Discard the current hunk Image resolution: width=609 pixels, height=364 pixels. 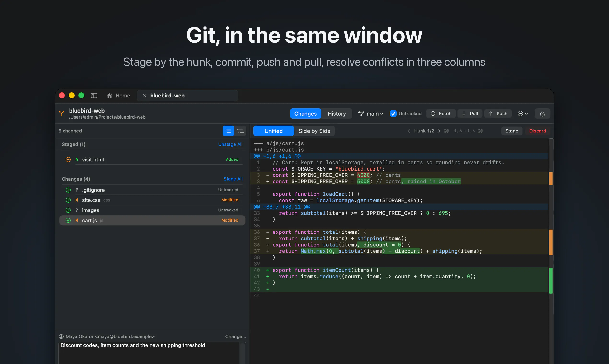[538, 131]
